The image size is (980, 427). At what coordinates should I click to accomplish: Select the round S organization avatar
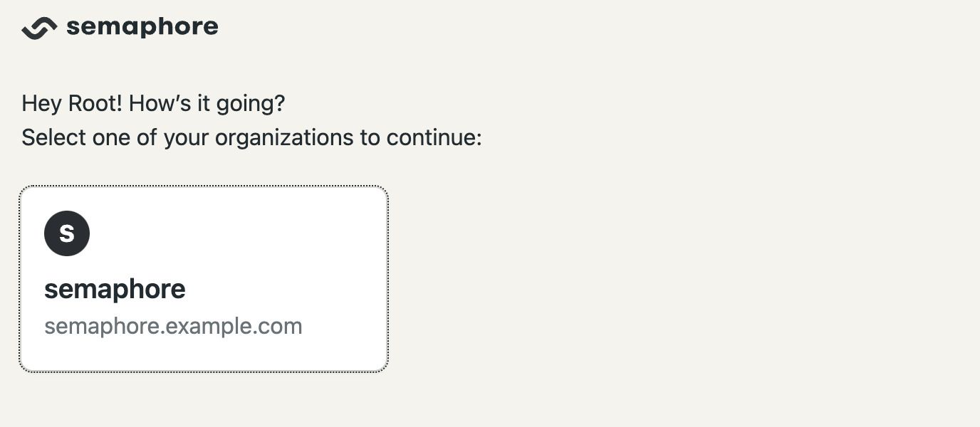click(67, 233)
